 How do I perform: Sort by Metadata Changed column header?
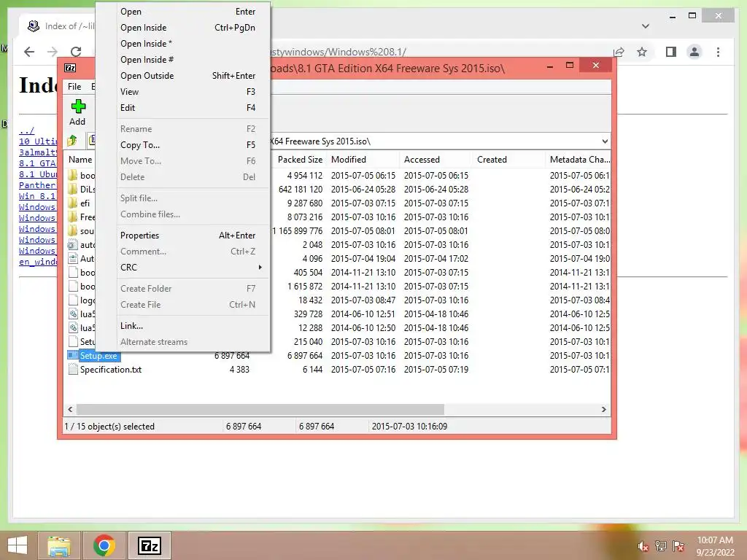pyautogui.click(x=579, y=160)
